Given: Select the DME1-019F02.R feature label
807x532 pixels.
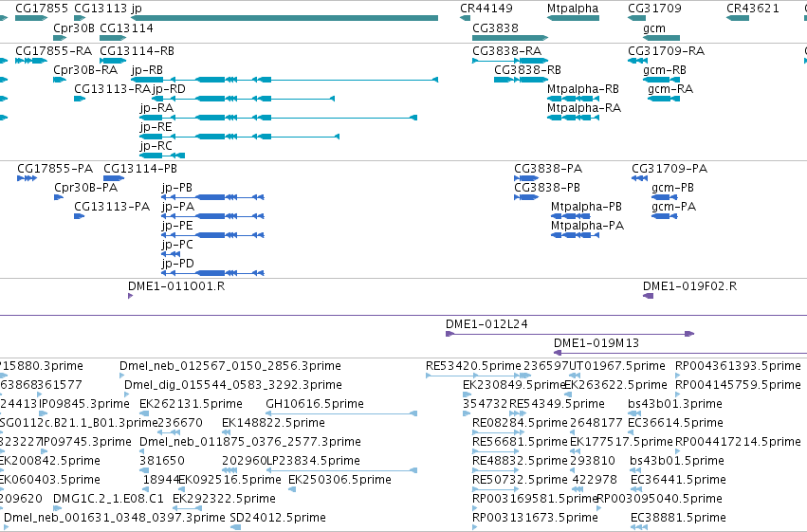Looking at the screenshot, I should [x=690, y=286].
